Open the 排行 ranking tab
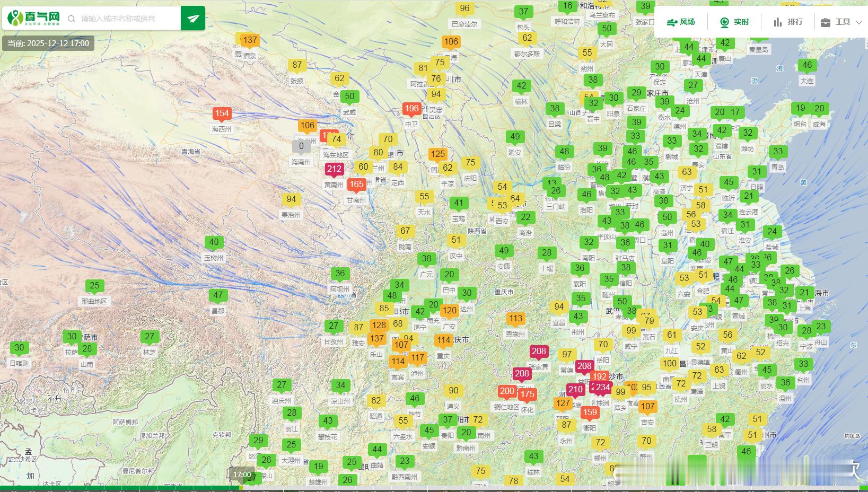 pyautogui.click(x=788, y=22)
